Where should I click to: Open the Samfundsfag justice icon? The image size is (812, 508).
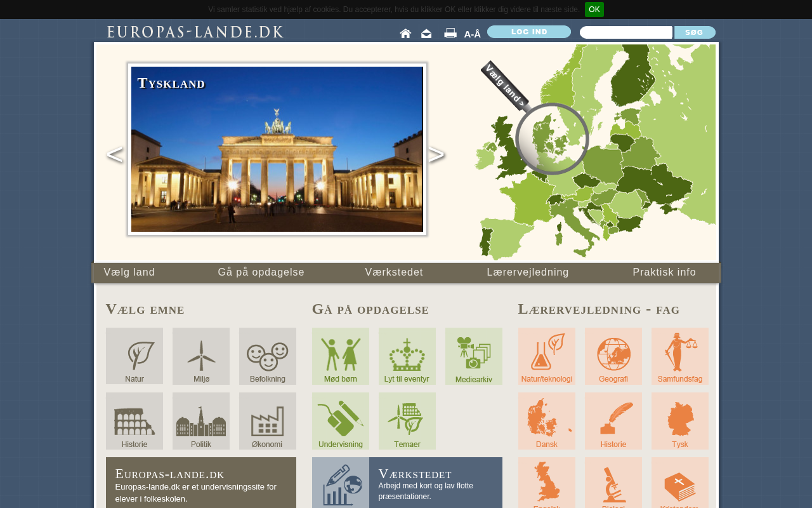680,356
